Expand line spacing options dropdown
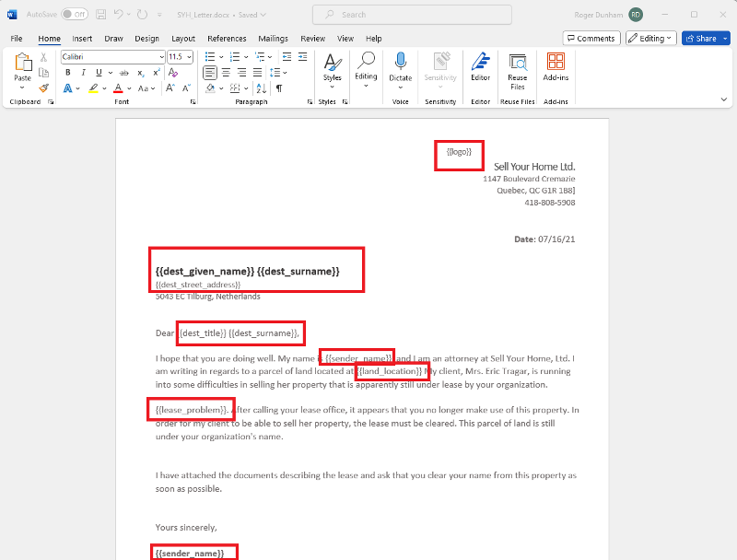This screenshot has width=737, height=560. coord(285,73)
